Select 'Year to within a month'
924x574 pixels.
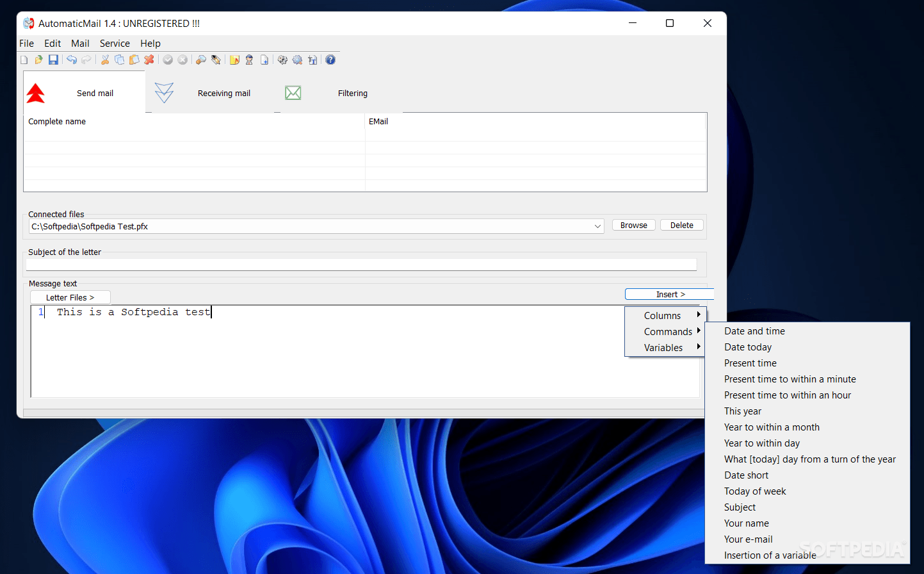pyautogui.click(x=807, y=427)
